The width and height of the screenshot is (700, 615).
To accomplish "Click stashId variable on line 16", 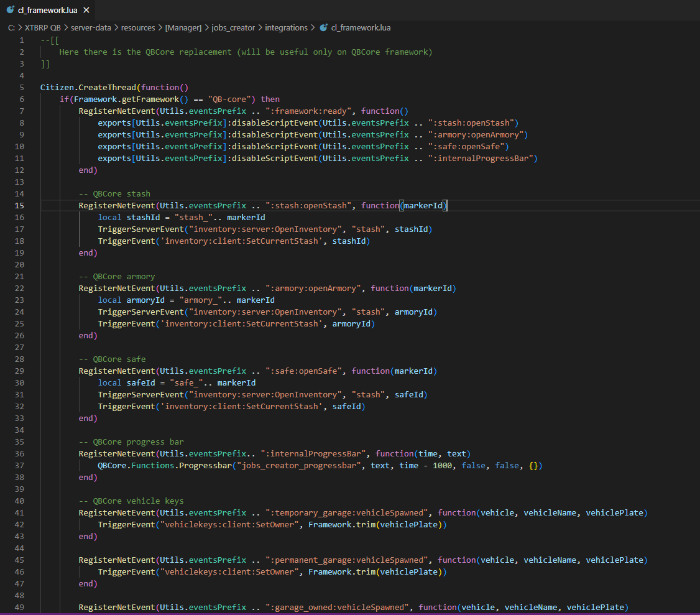I will (143, 218).
